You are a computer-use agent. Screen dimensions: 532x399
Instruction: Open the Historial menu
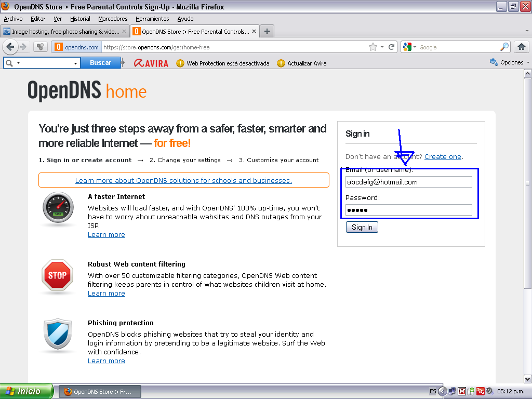coord(80,19)
